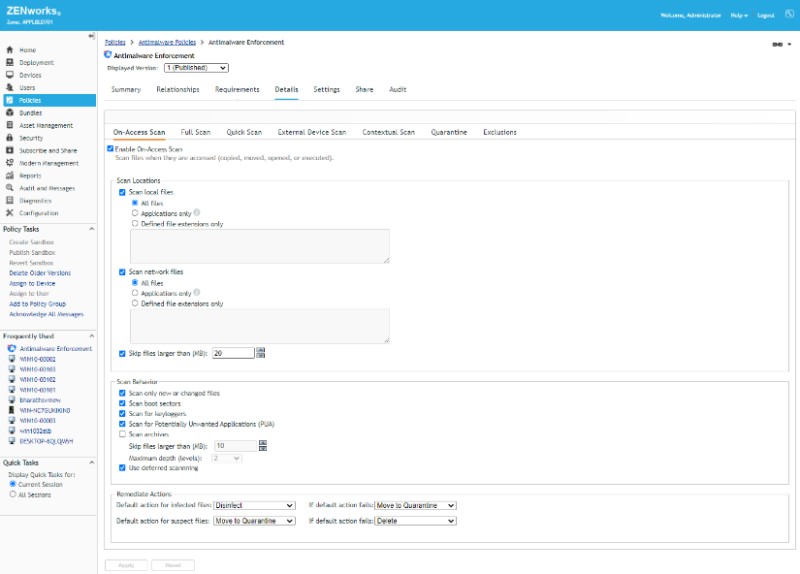Select Defined file extensions only for local files
The width and height of the screenshot is (800, 574).
click(x=135, y=223)
